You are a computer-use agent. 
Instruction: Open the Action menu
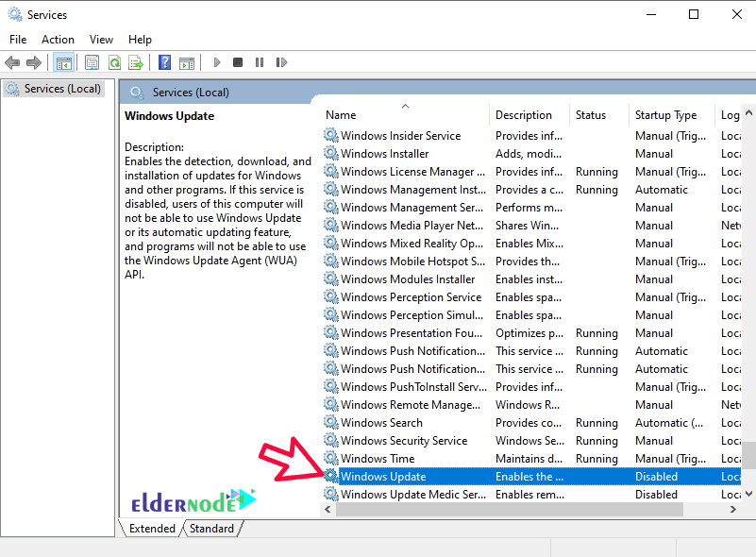tap(58, 39)
